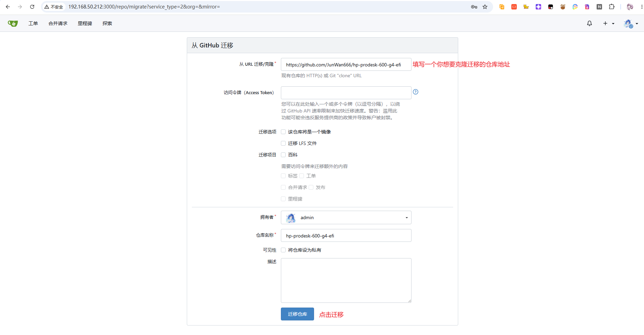Click the 描述 text area
This screenshot has height=335, width=644.
(346, 280)
